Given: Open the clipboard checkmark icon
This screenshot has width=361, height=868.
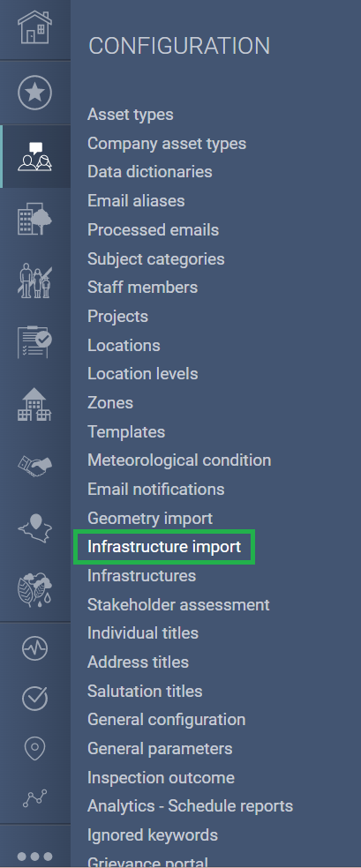Looking at the screenshot, I should click(x=35, y=341).
